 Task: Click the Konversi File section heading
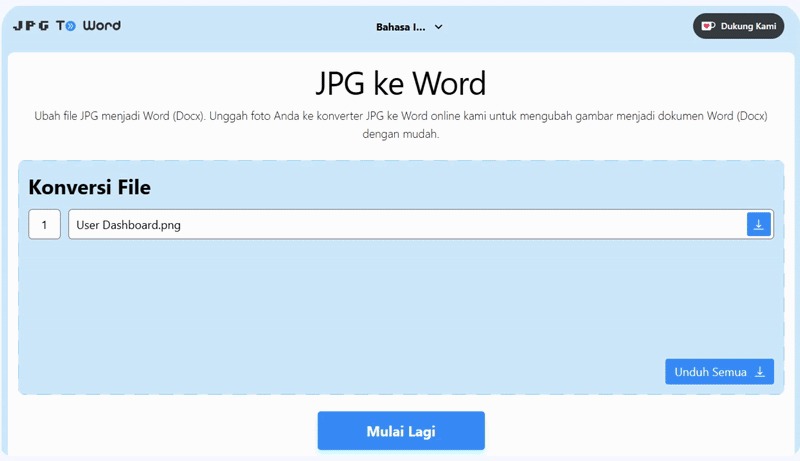tap(90, 187)
